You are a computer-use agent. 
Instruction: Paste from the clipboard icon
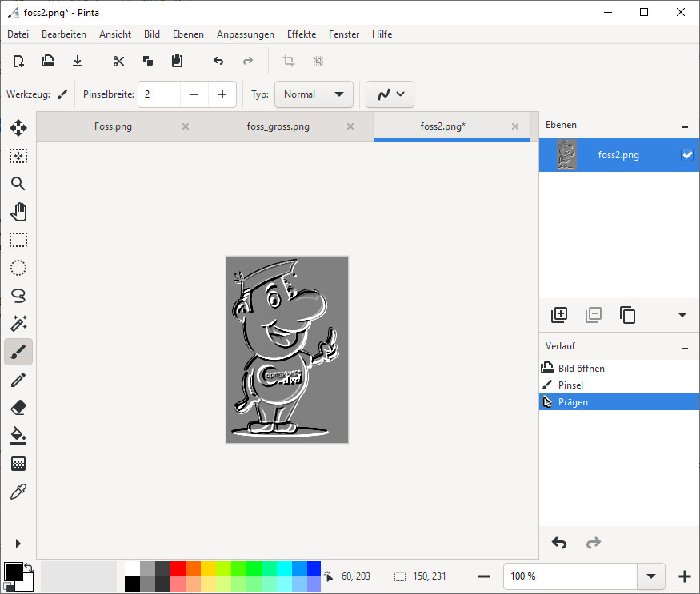178,61
